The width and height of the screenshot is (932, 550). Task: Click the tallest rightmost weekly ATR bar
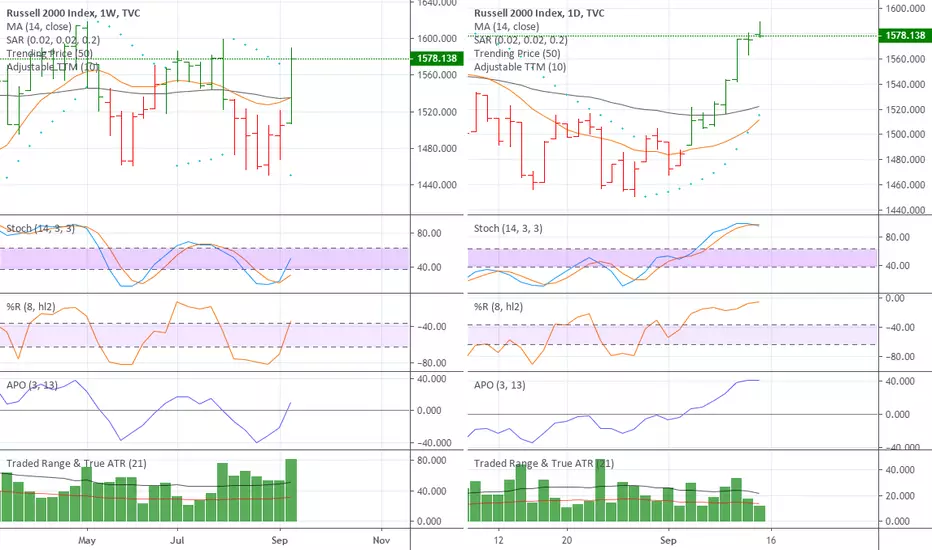(x=291, y=490)
